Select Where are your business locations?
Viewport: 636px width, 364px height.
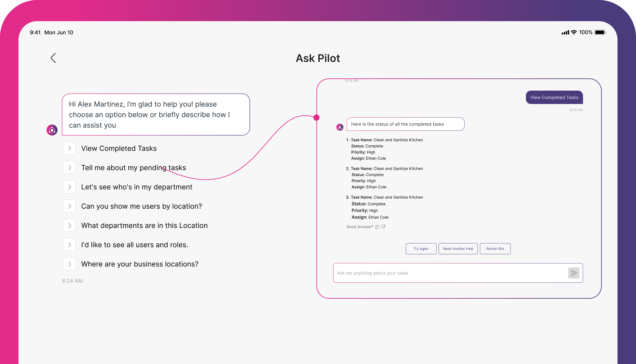tap(140, 264)
